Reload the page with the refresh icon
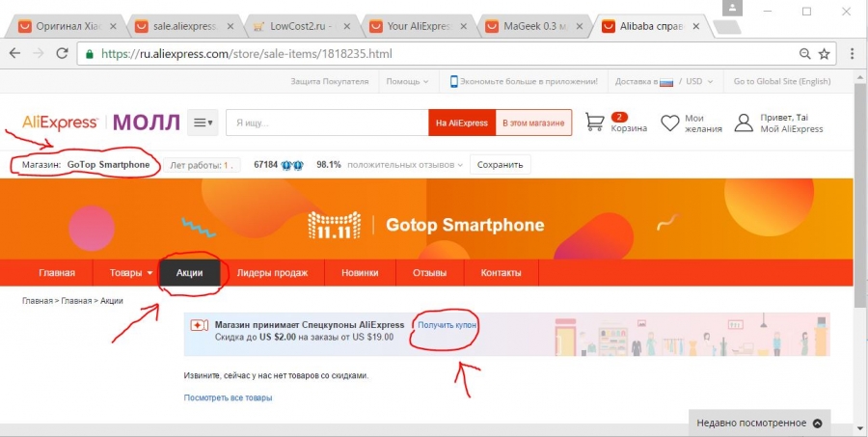Viewport: 868px width, 437px height. coord(62,54)
